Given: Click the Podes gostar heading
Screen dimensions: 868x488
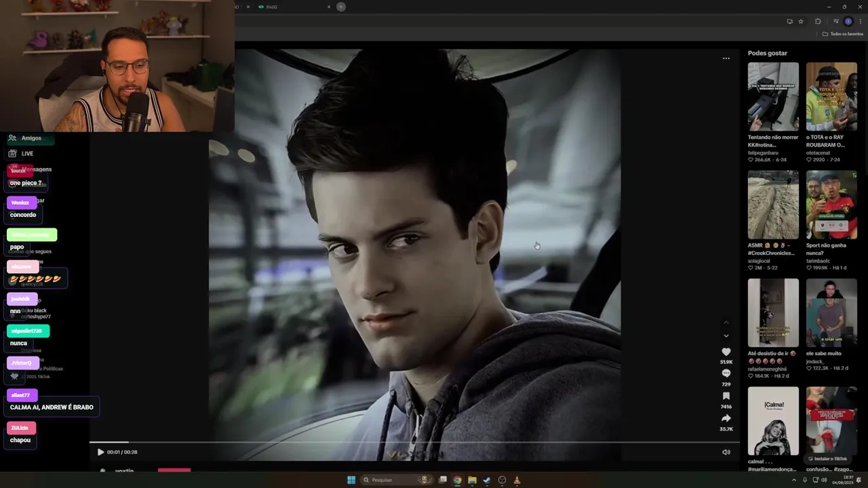Looking at the screenshot, I should click(x=768, y=53).
